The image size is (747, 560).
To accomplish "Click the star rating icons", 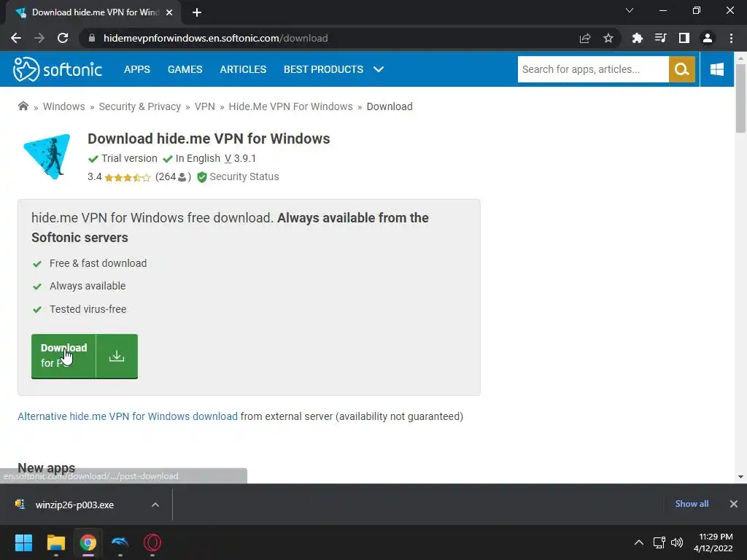I will [x=127, y=178].
